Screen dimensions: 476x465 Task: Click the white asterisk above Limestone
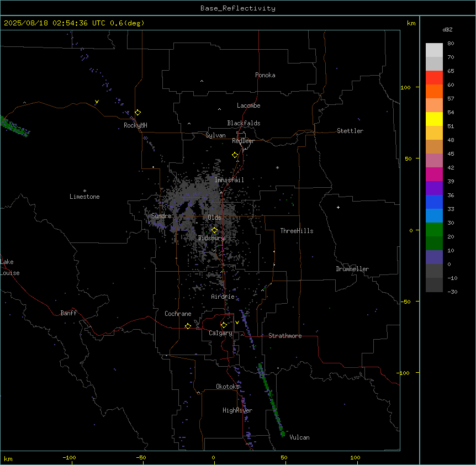pyautogui.click(x=84, y=191)
